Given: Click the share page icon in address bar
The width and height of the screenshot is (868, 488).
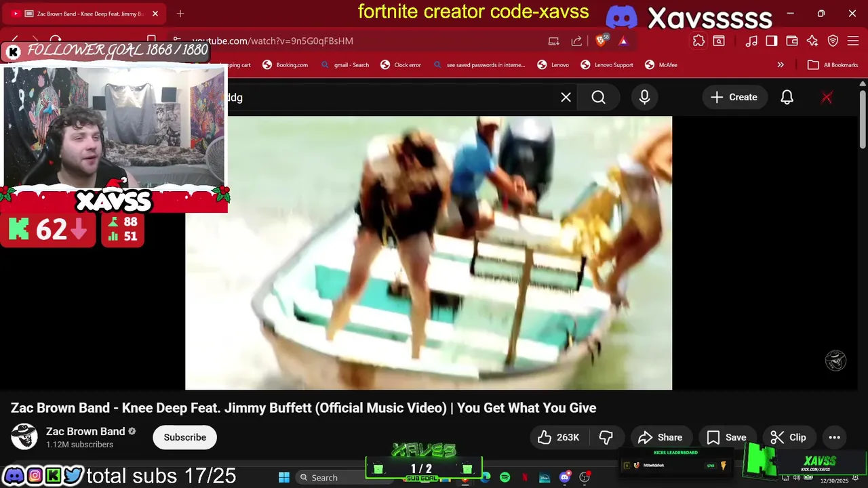Looking at the screenshot, I should (576, 41).
